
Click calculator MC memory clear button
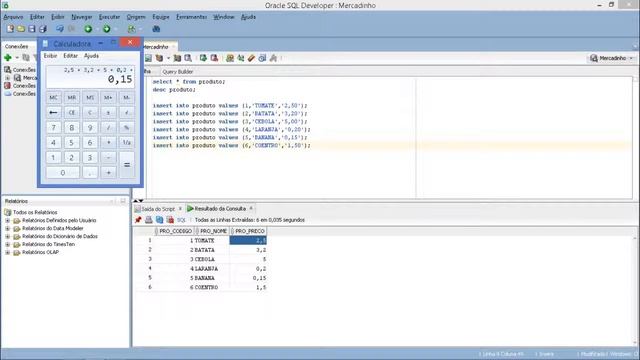coord(53,98)
